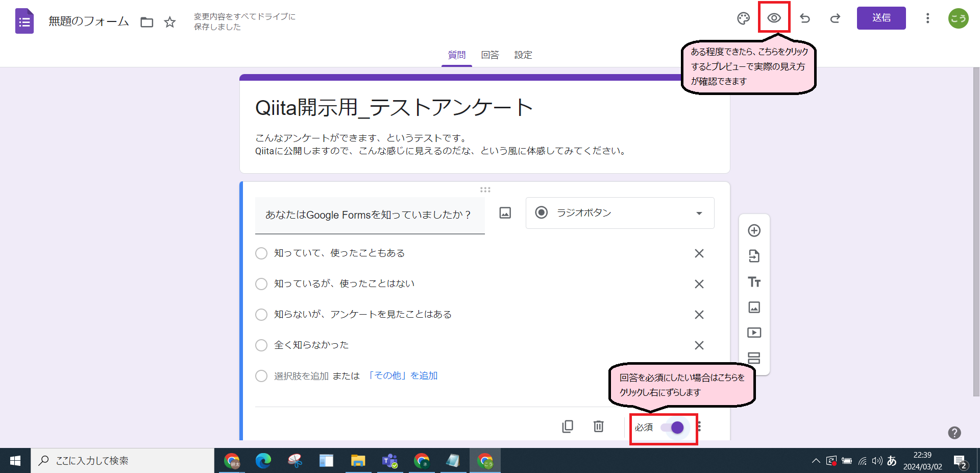Add an 「その他」 option via the link
Image resolution: width=980 pixels, height=473 pixels.
tap(403, 375)
